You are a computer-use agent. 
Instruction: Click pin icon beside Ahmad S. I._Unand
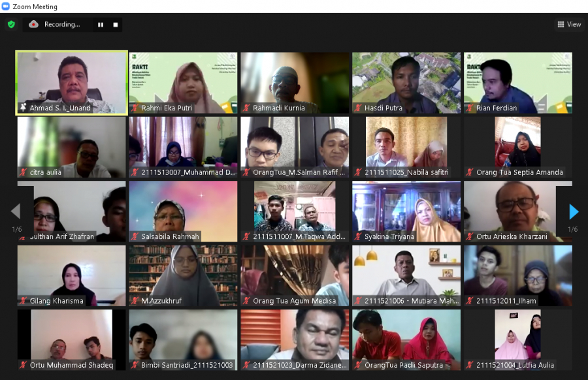(x=24, y=108)
